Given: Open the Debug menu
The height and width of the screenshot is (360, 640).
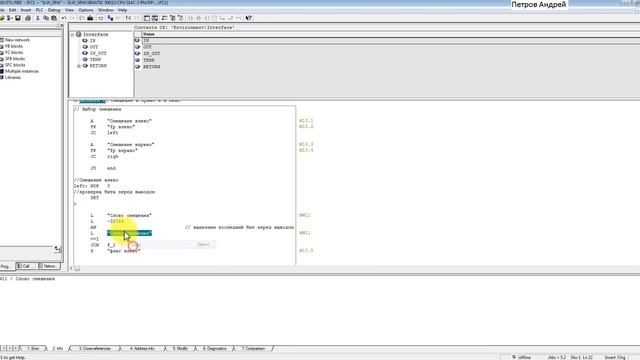Looking at the screenshot, I should click(54, 10).
